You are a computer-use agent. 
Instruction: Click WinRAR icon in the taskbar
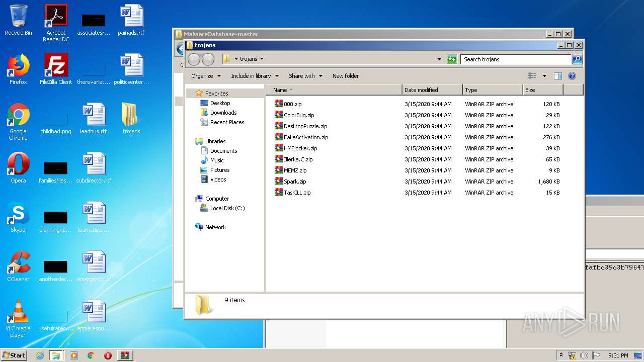click(125, 355)
